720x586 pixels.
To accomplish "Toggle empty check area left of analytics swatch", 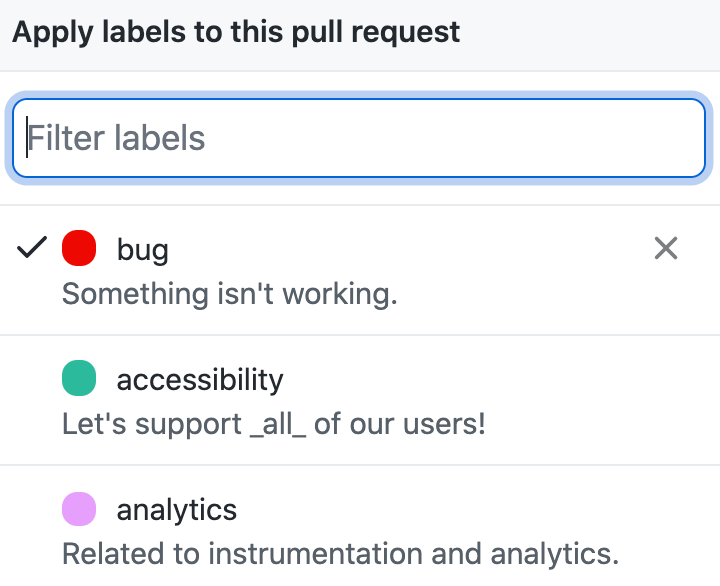I will click(x=33, y=510).
